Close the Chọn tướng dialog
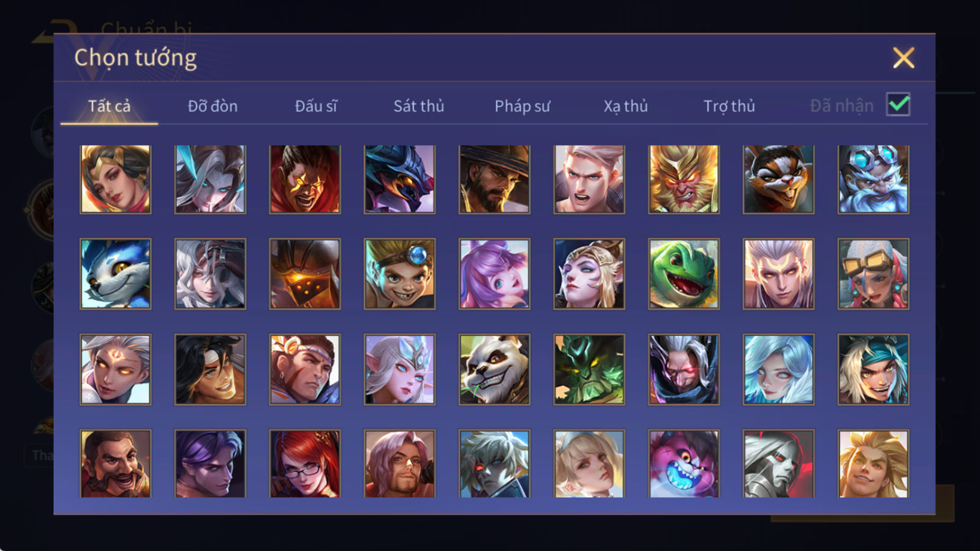 (903, 58)
